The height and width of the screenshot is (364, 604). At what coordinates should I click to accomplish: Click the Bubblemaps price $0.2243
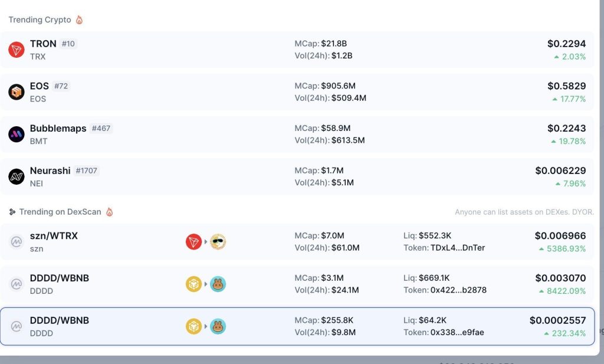[566, 129]
